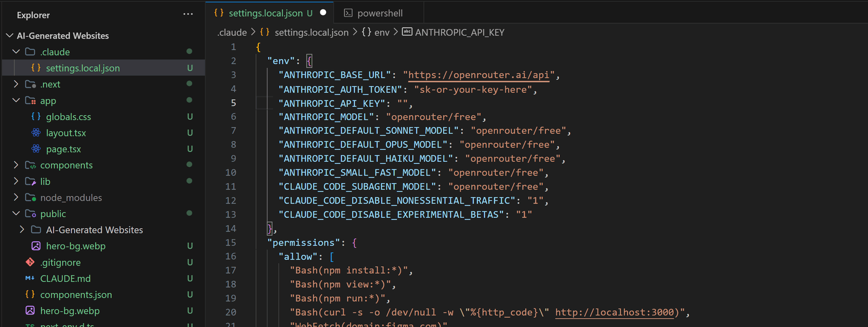The image size is (868, 327).
Task: Open globals.css in the file tree
Action: click(x=68, y=117)
